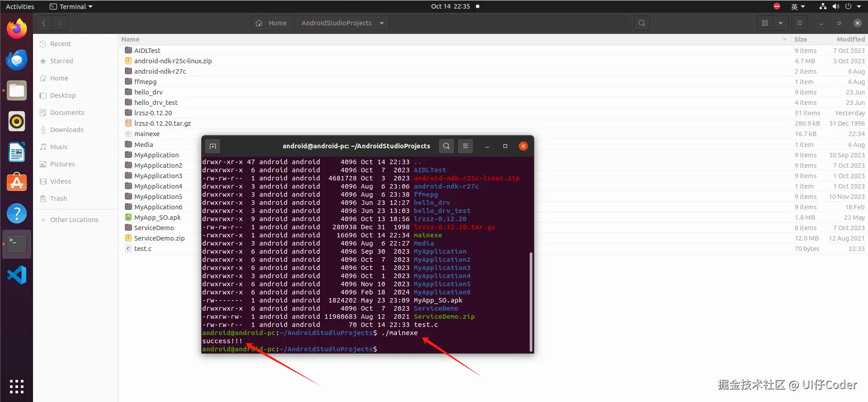Open Music in the Files sidebar
Image resolution: width=868 pixels, height=402 pixels.
(x=75, y=147)
